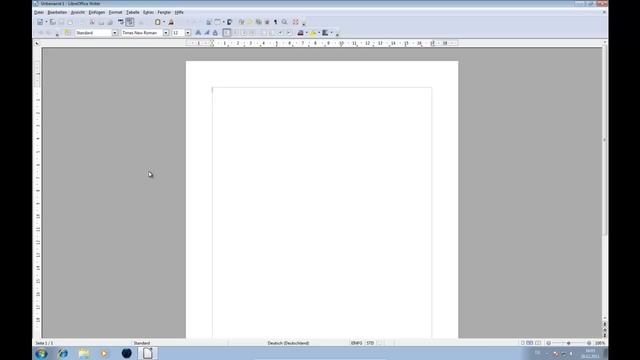Open the Format menu

[x=116, y=12]
